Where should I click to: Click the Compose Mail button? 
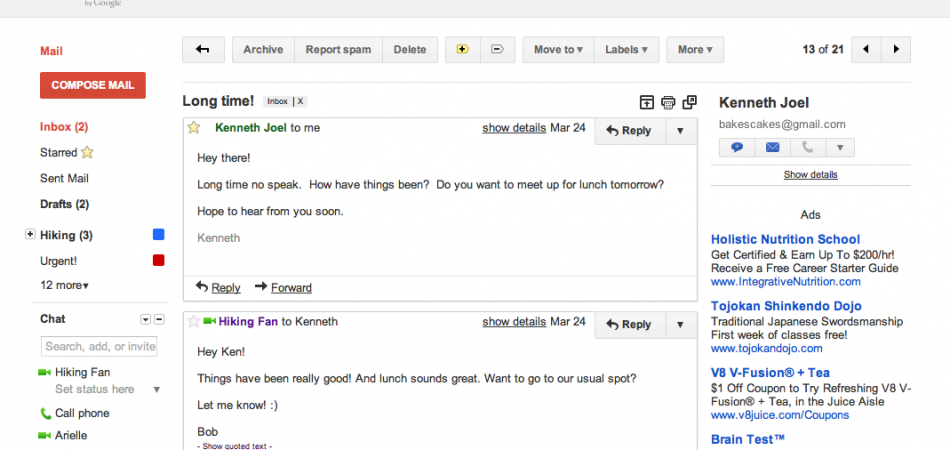93,85
